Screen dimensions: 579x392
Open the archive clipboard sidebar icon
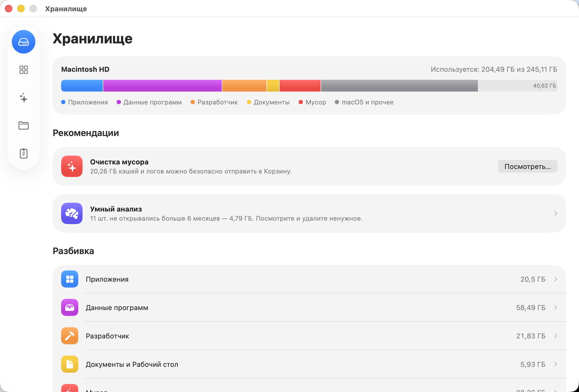click(x=24, y=153)
